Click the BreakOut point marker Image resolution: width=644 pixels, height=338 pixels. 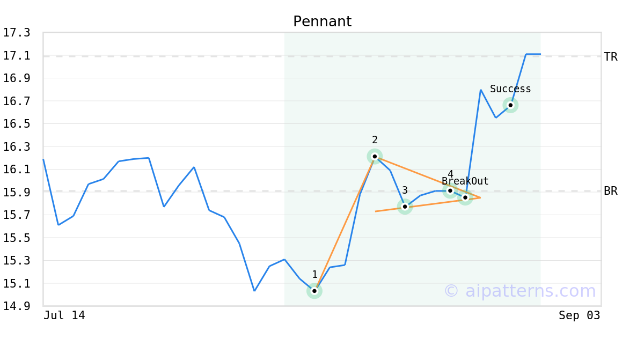tap(465, 197)
